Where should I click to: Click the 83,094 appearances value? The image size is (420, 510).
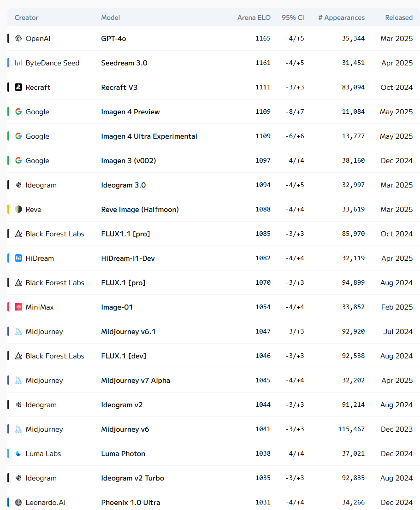[x=353, y=87]
